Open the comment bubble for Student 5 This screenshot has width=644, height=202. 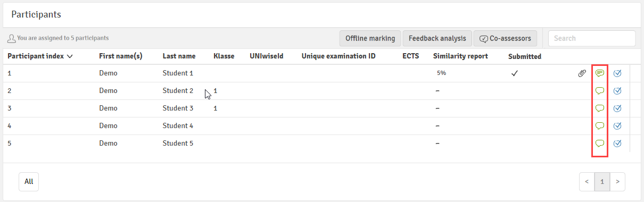600,144
